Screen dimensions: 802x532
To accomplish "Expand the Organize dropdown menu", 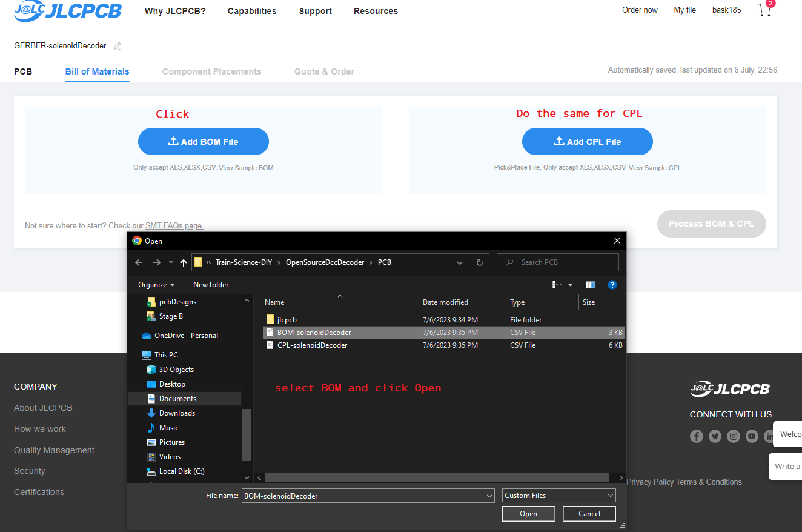I will [x=156, y=285].
